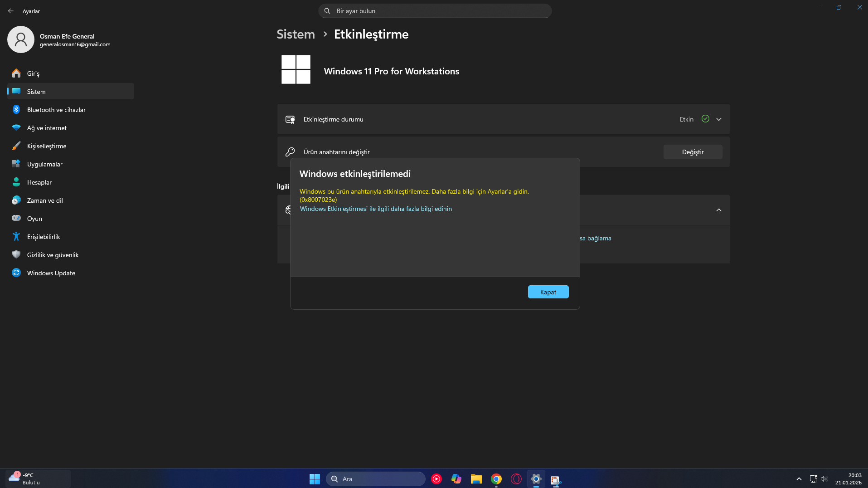Click the 'Windows 11 Pro for Workstations' edition text
The image size is (868, 488).
click(391, 71)
